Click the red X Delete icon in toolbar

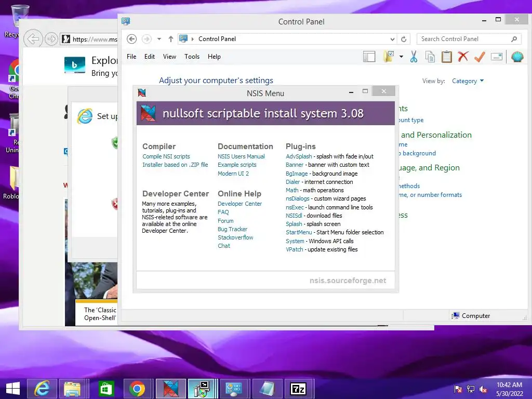coord(463,56)
